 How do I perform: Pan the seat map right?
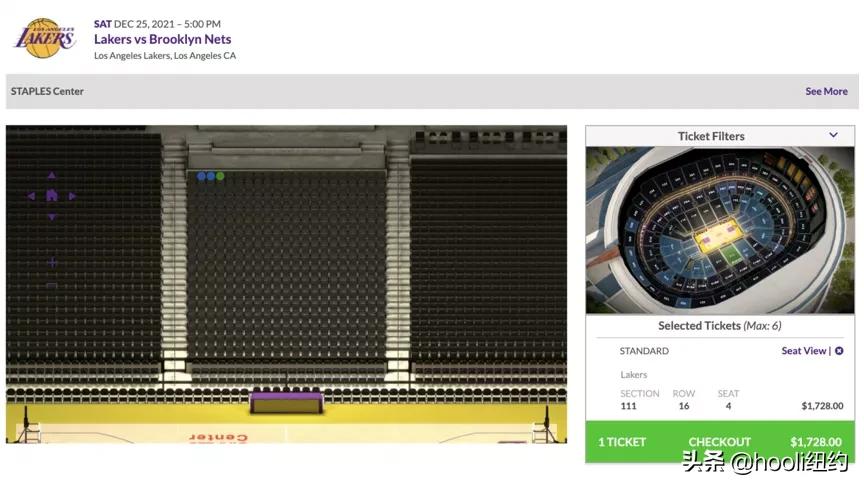point(73,196)
